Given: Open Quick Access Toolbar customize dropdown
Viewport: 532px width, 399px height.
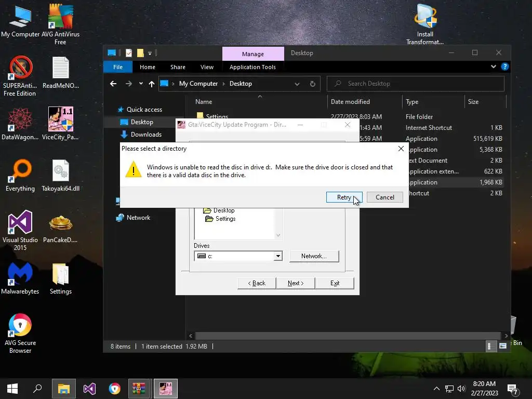Looking at the screenshot, I should coord(150,54).
